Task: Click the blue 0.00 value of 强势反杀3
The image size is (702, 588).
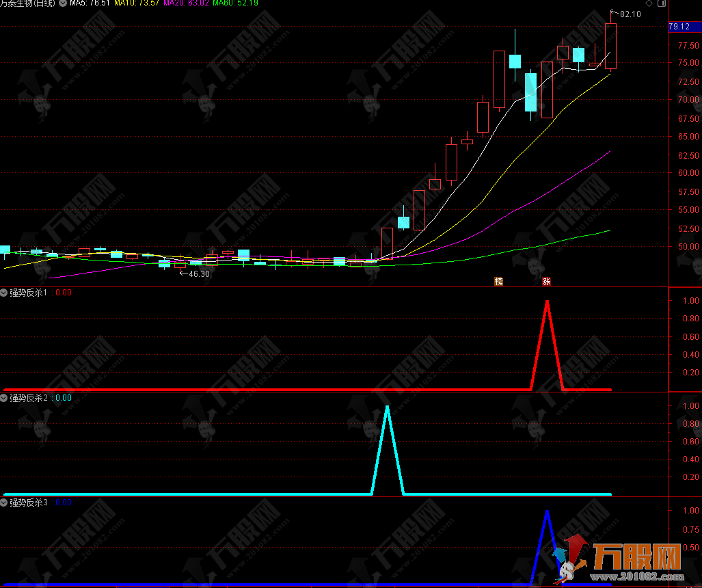Action: [x=64, y=503]
